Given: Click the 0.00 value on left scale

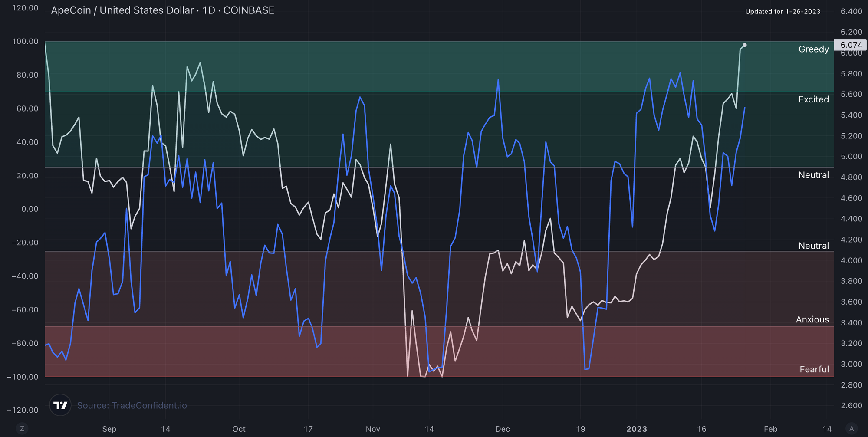Looking at the screenshot, I should [x=30, y=209].
